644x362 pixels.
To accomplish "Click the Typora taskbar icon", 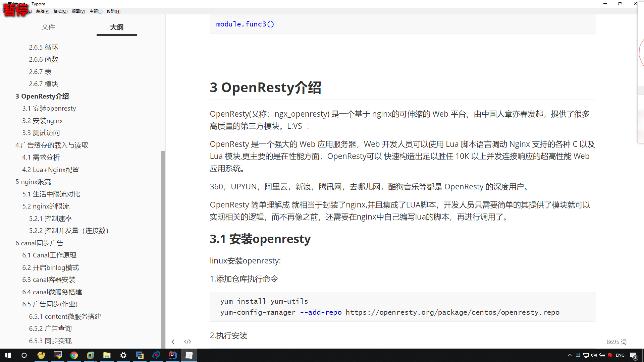I will (x=189, y=355).
